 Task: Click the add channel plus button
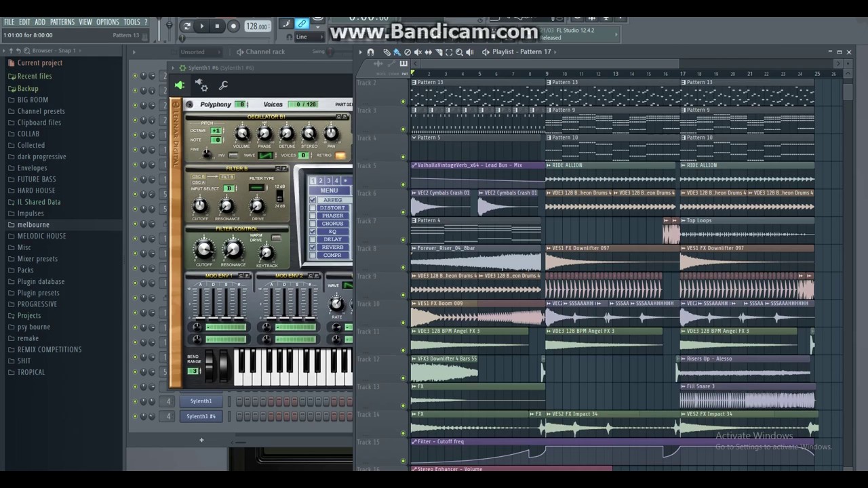(201, 441)
